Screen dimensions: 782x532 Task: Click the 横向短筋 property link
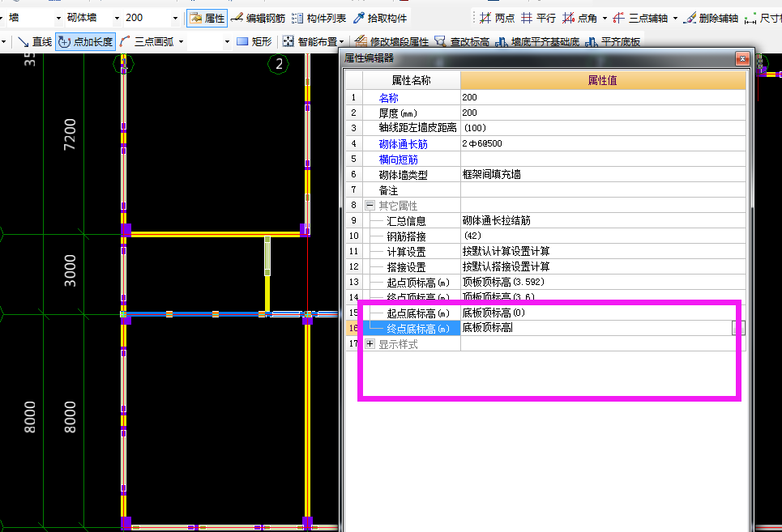(x=398, y=160)
